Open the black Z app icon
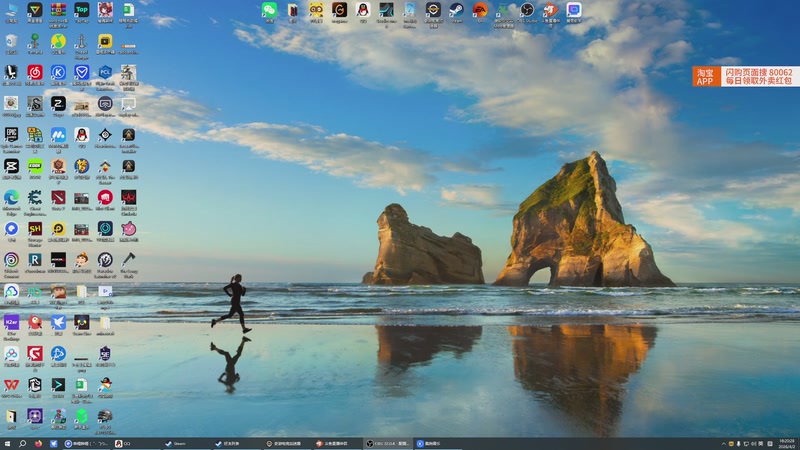 (x=58, y=104)
